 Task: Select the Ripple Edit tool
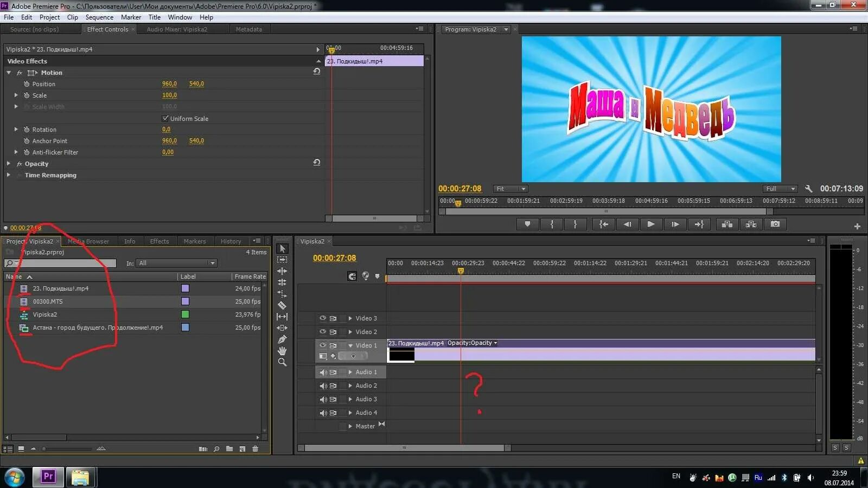(282, 271)
